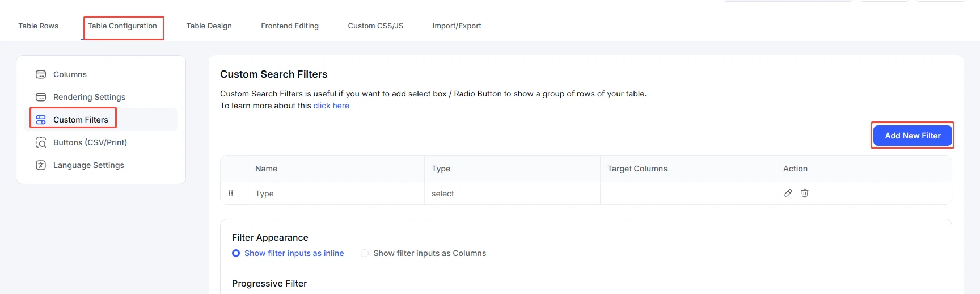Open the Table Configuration tab
The height and width of the screenshot is (294, 980).
click(122, 26)
